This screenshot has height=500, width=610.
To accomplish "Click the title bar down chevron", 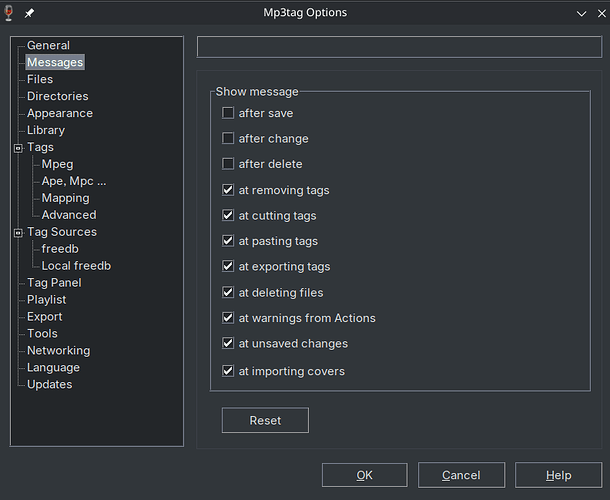I will coord(581,14).
